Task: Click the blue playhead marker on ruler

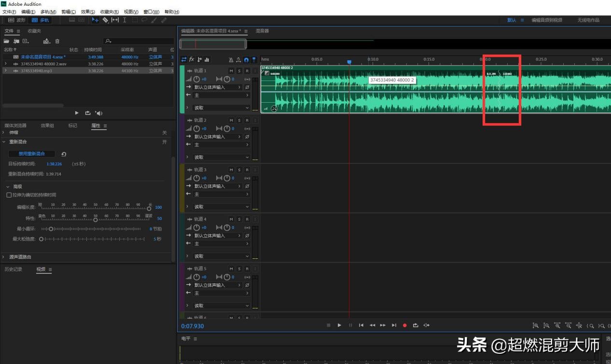Action: (349, 62)
